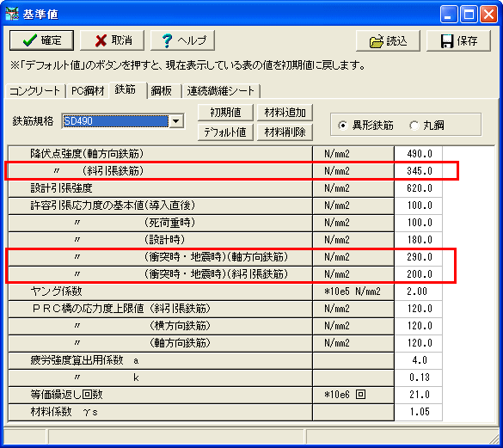This screenshot has height=448, width=503.
Task: Open the 連続繊維シート tab
Action: pos(221,91)
